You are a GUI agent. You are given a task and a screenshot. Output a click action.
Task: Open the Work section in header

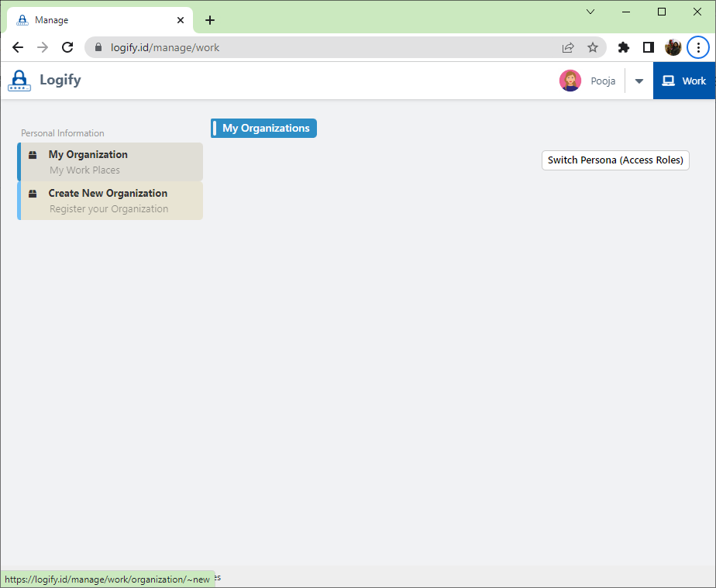(684, 81)
